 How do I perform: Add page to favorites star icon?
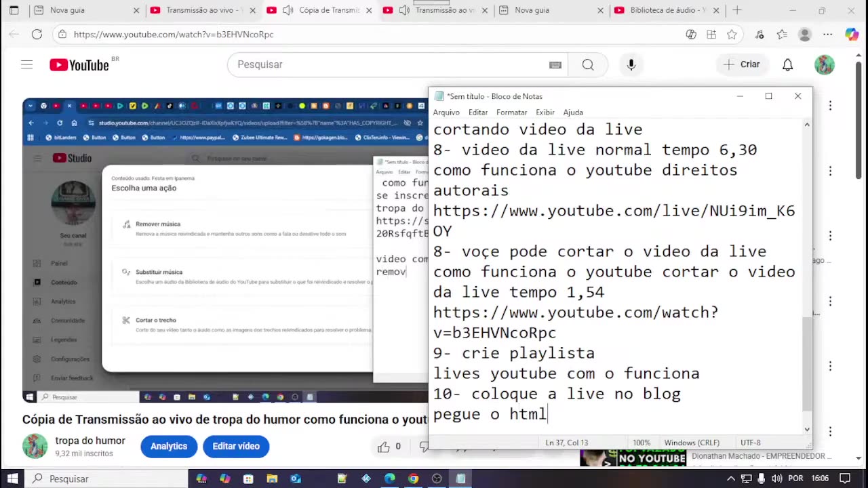[732, 34]
